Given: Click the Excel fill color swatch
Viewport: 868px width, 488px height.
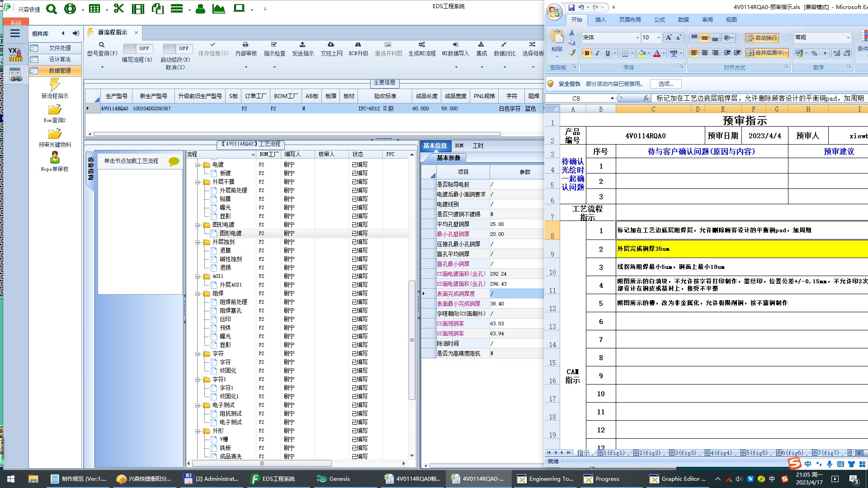Looking at the screenshot, I should click(642, 53).
